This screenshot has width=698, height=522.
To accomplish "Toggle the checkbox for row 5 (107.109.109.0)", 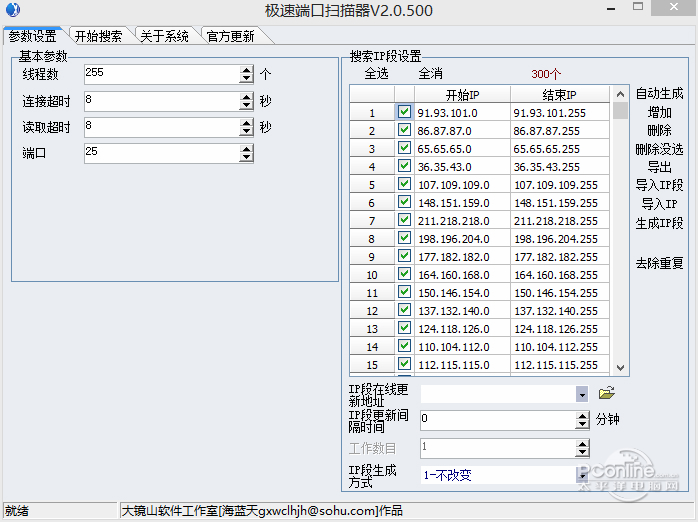I will pos(404,184).
